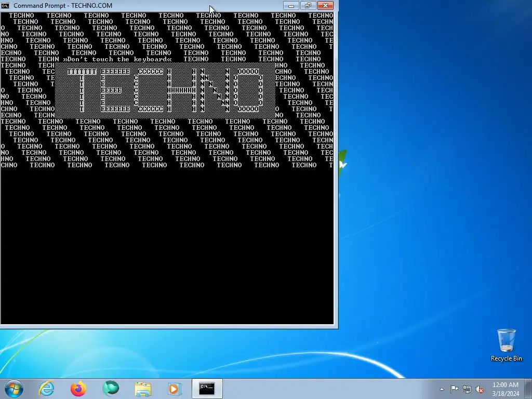Open Windows Explorer from the taskbar

point(143,389)
